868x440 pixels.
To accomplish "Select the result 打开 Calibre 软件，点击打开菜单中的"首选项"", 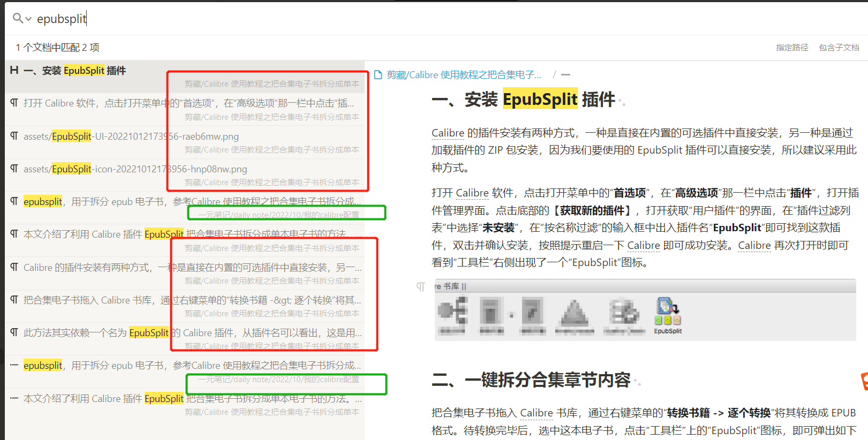I will click(185, 109).
